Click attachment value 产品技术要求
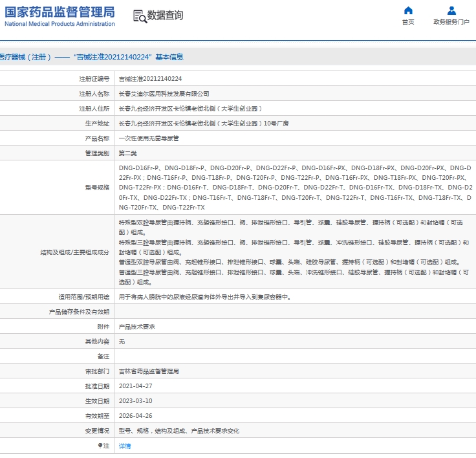This screenshot has height=458, width=476. 137,327
